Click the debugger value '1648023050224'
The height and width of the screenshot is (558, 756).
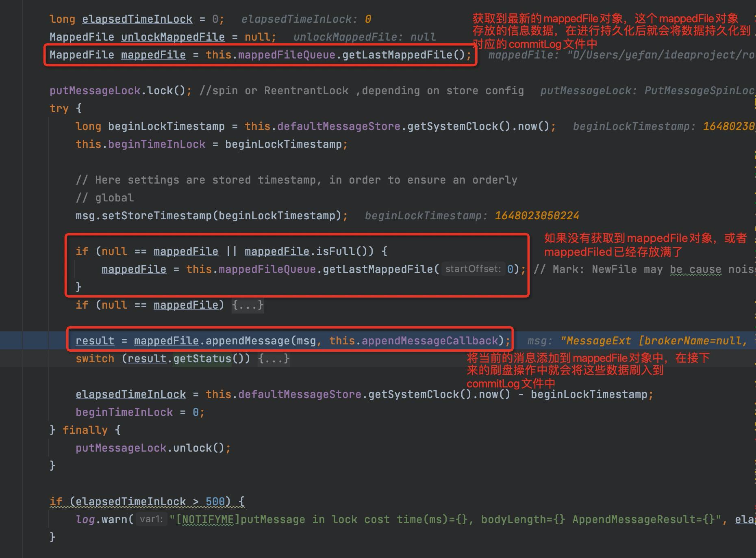pos(537,216)
